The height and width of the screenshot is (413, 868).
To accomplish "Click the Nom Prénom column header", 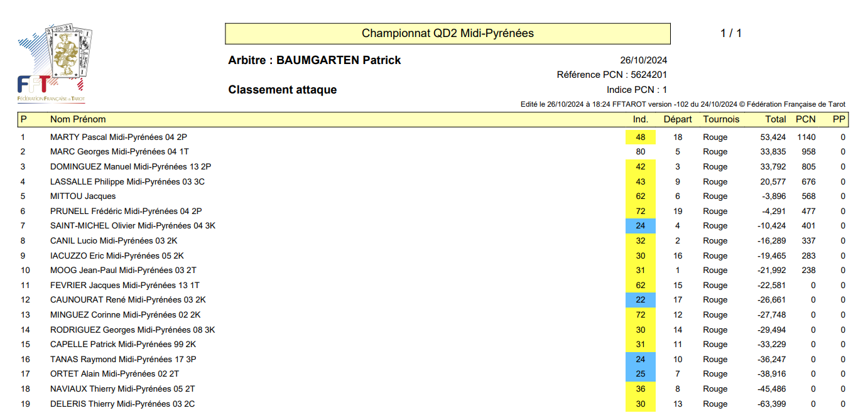I will 78,119.
